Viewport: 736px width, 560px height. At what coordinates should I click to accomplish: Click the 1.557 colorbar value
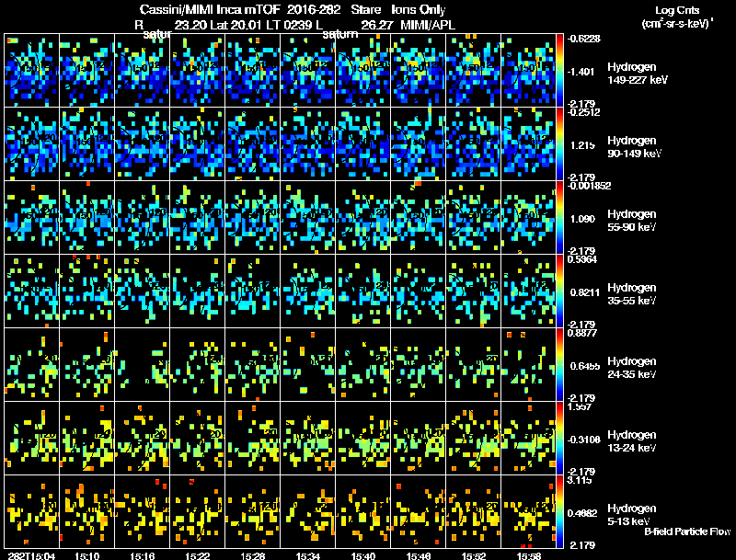(580, 406)
